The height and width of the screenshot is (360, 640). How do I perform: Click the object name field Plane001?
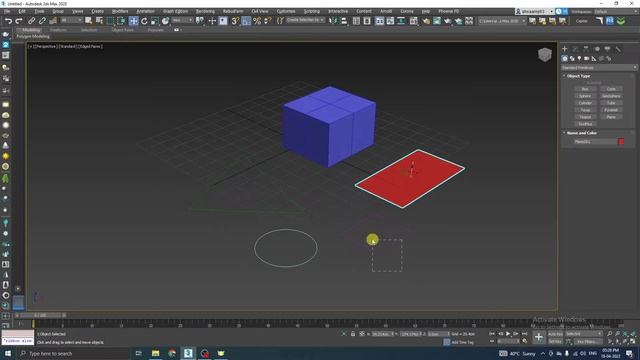pos(594,142)
